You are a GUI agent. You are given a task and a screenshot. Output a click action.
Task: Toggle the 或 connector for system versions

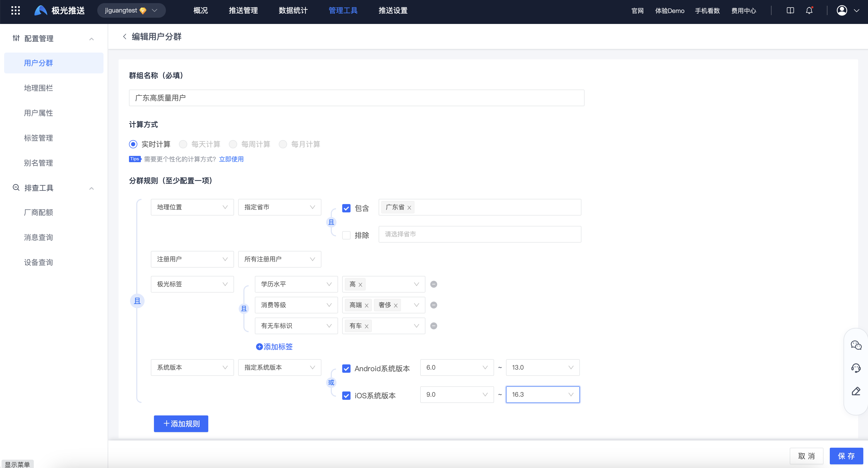coord(331,382)
